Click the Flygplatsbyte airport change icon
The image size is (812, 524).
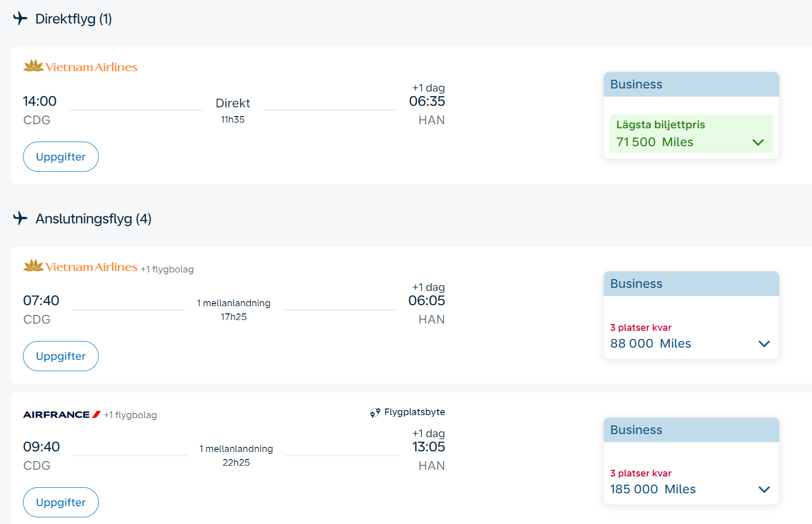pos(375,413)
